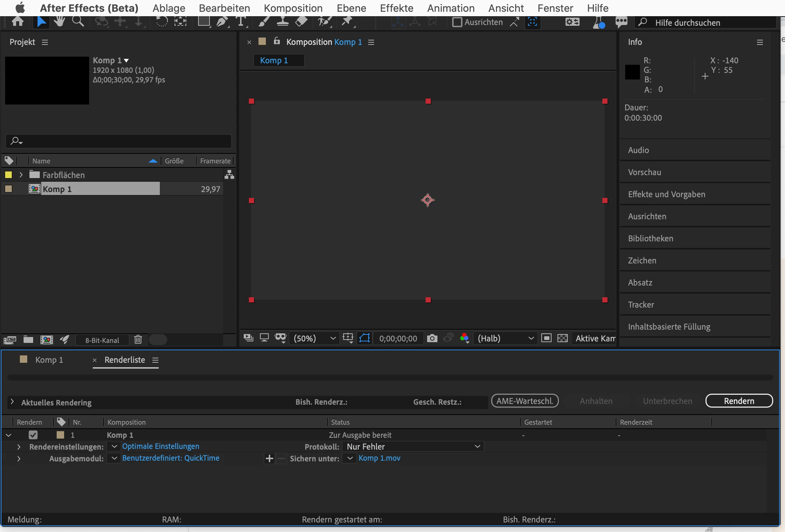
Task: Select the Pen tool
Action: [x=222, y=22]
